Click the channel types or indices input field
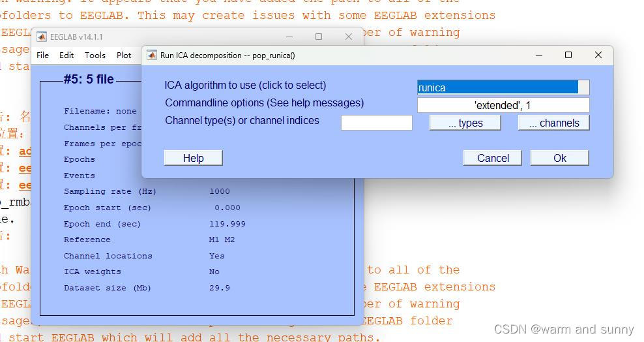644x342 pixels. (377, 123)
